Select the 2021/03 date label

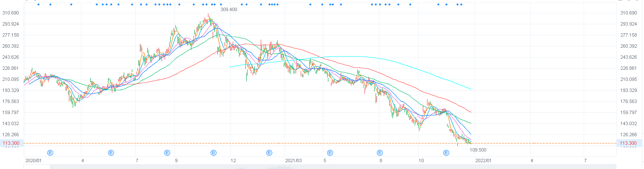coord(294,160)
